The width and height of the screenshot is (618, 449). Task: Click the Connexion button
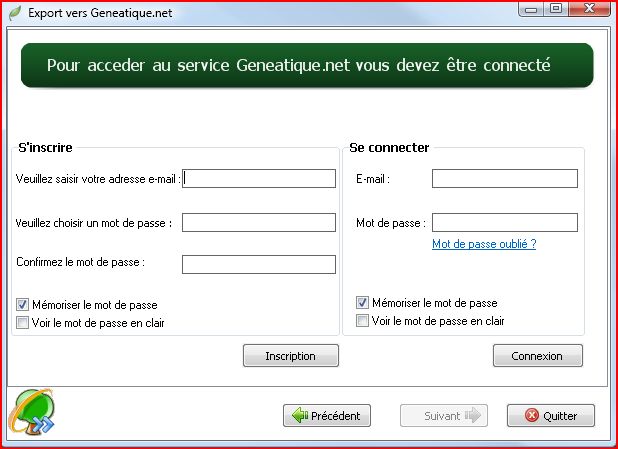538,356
